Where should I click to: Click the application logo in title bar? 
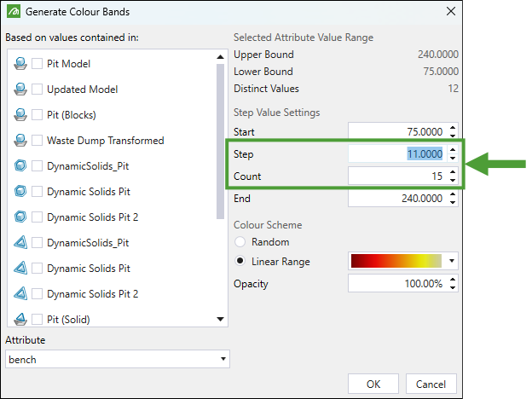click(x=12, y=11)
